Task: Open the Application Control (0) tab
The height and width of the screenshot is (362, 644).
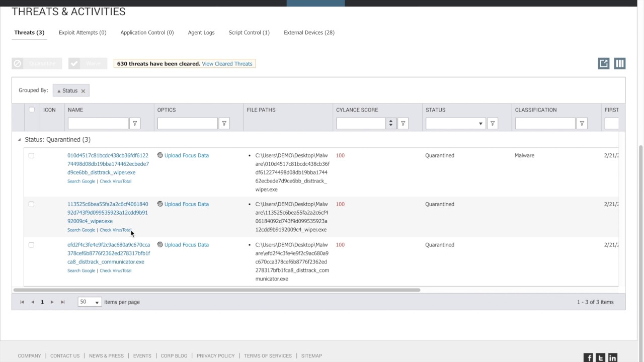Action: click(x=147, y=33)
